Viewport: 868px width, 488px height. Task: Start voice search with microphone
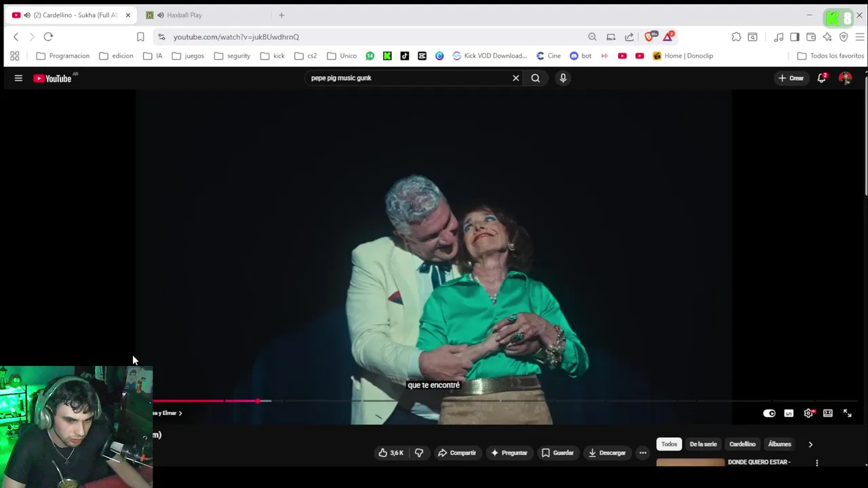pyautogui.click(x=563, y=78)
